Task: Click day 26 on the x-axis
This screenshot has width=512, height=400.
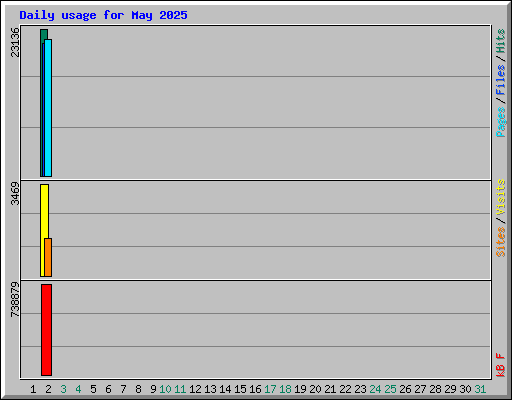Action: point(405,389)
